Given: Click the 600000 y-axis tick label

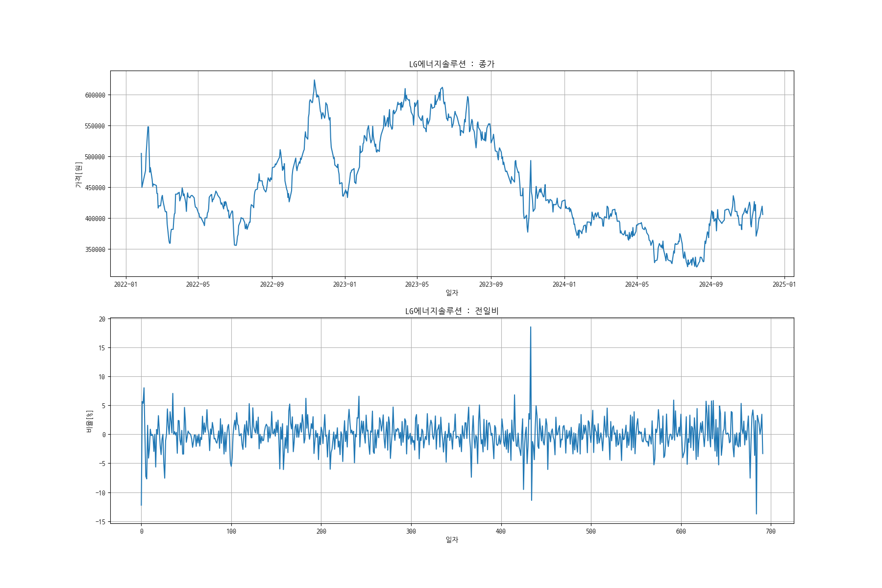Looking at the screenshot, I should click(95, 95).
